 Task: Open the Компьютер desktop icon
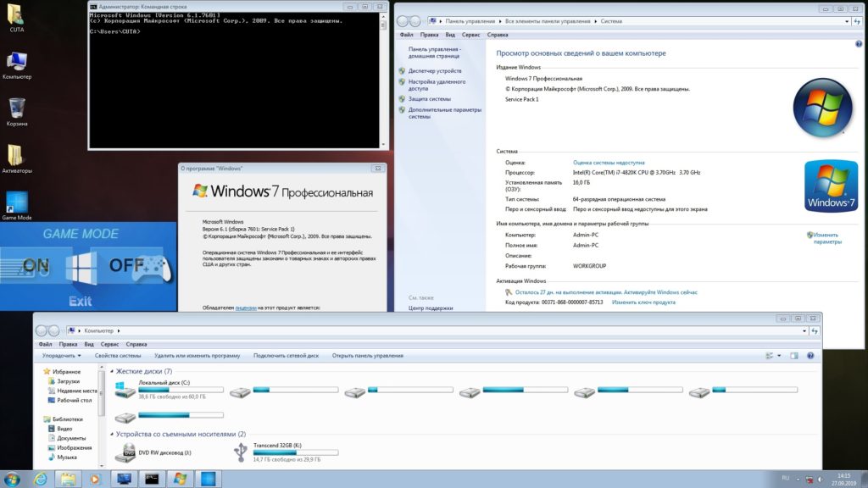(x=17, y=66)
